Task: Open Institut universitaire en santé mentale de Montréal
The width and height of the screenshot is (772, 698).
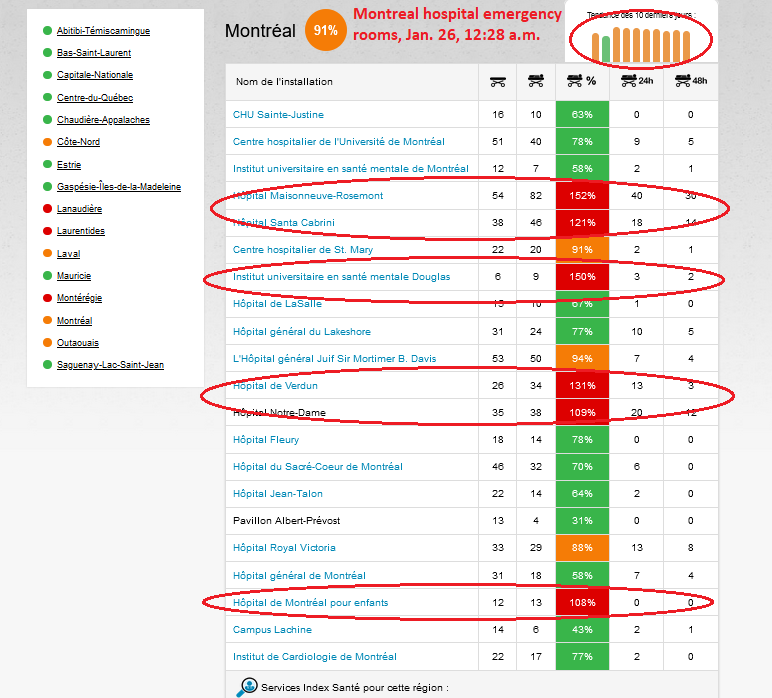Action: [x=351, y=169]
